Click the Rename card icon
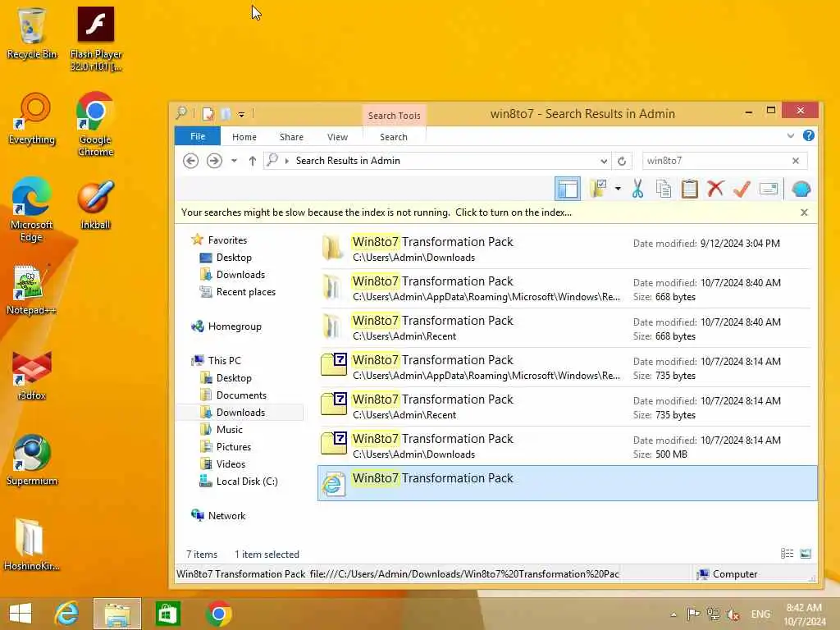Image resolution: width=840 pixels, height=630 pixels. click(768, 189)
